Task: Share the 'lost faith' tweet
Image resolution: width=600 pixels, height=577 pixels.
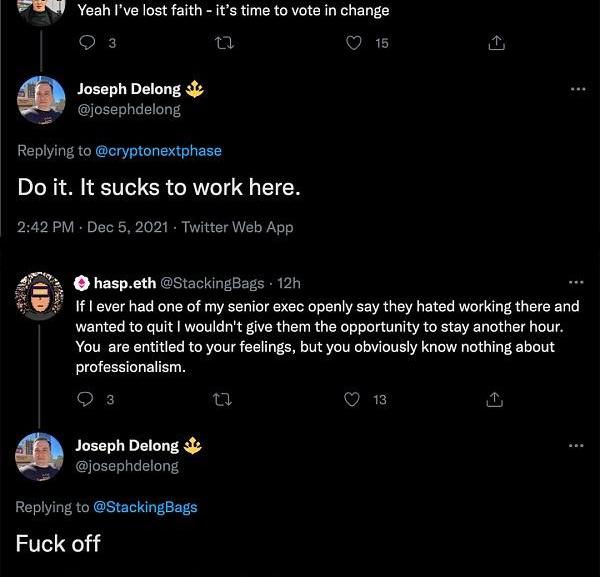Action: (x=496, y=43)
